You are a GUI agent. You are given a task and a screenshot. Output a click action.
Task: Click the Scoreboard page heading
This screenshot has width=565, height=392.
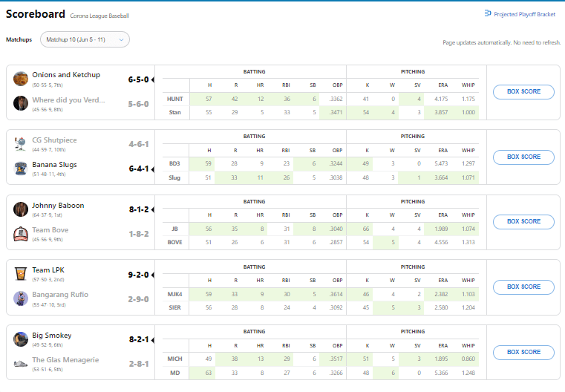coord(35,13)
